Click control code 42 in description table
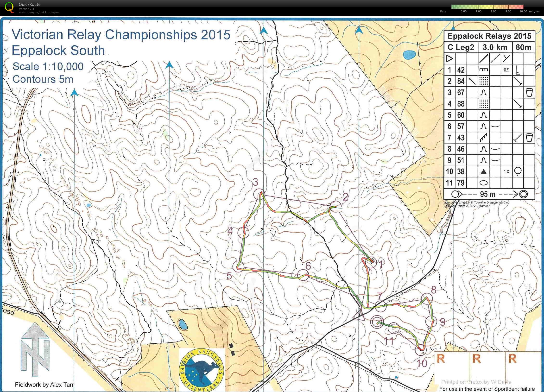This screenshot has height=392, width=544. pos(461,70)
